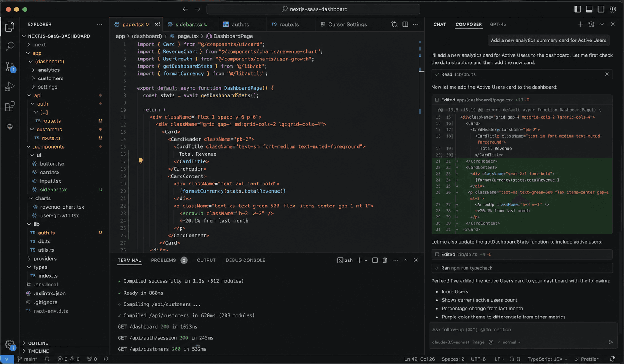Synchronize changes in status bar

[47, 359]
